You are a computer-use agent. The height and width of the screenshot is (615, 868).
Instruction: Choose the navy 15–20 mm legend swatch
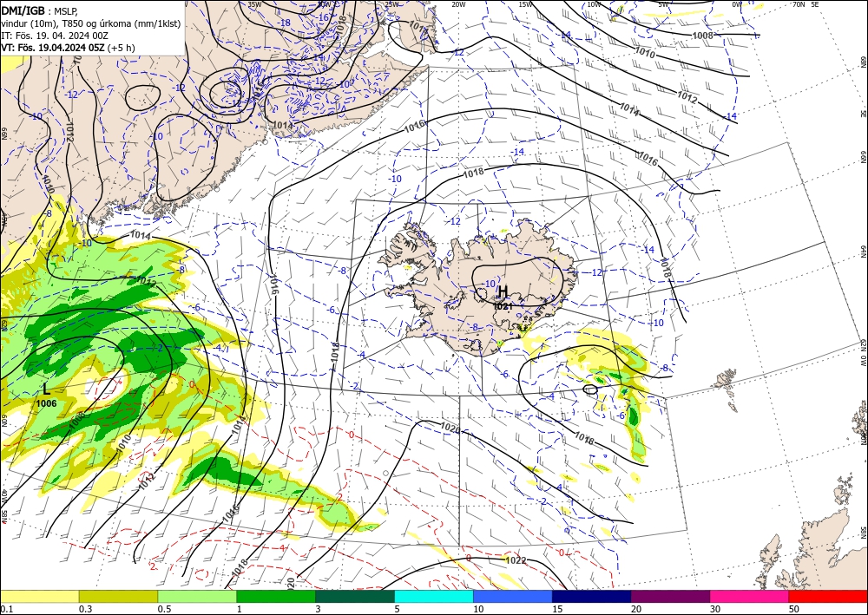click(x=592, y=596)
